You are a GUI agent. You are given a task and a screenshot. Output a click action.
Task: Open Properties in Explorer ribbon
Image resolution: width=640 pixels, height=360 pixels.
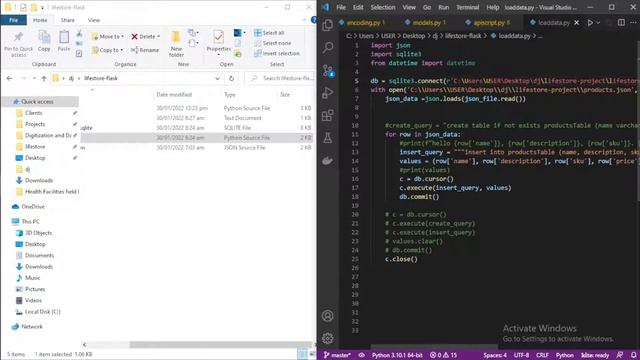coord(218,42)
